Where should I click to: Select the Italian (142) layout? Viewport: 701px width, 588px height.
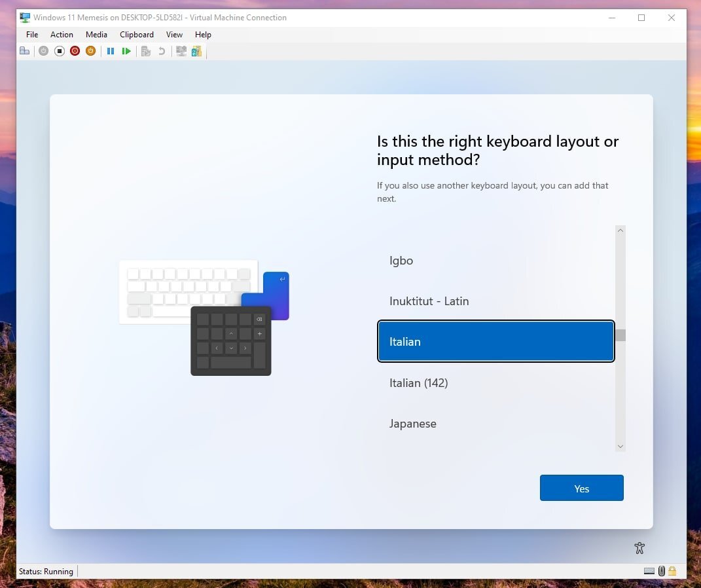tap(495, 382)
